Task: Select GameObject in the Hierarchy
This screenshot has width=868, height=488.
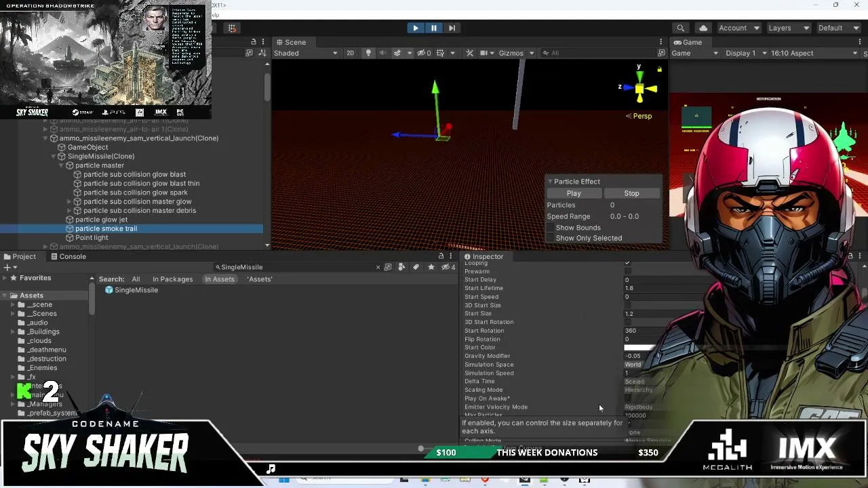Action: pyautogui.click(x=87, y=147)
